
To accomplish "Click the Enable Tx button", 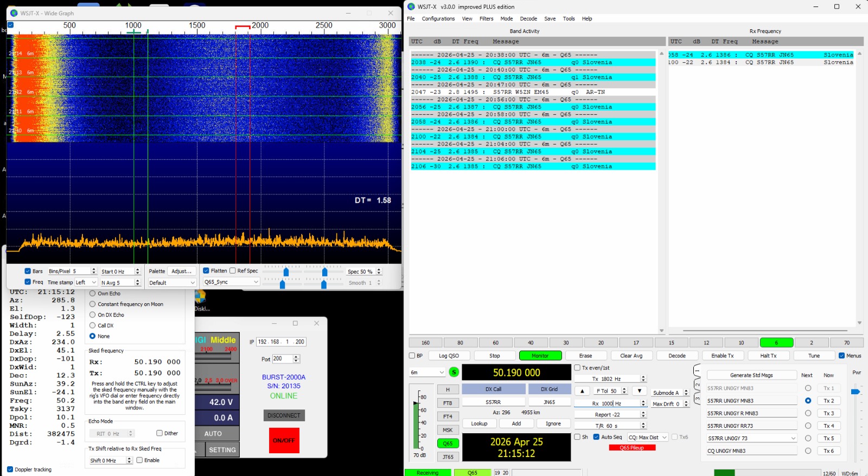I will 722,356.
